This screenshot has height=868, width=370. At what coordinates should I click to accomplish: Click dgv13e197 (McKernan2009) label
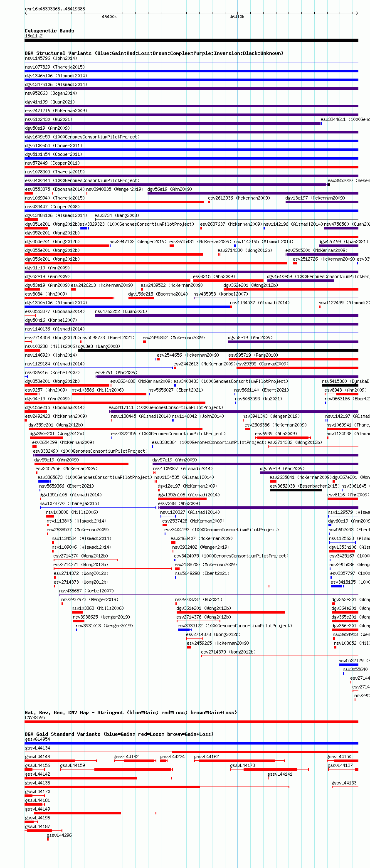click(315, 198)
